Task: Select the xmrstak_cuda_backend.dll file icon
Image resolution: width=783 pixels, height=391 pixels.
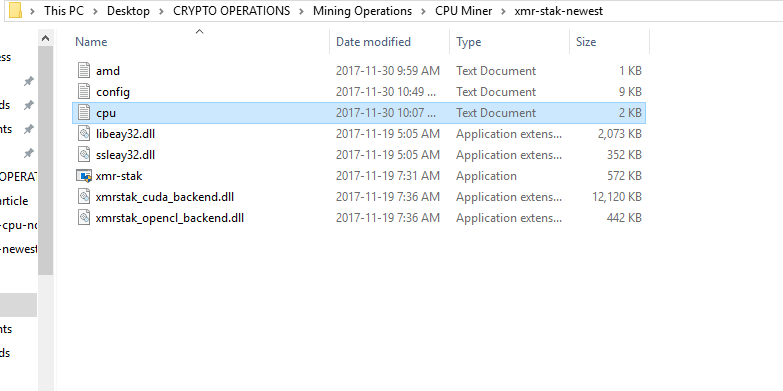Action: click(84, 196)
